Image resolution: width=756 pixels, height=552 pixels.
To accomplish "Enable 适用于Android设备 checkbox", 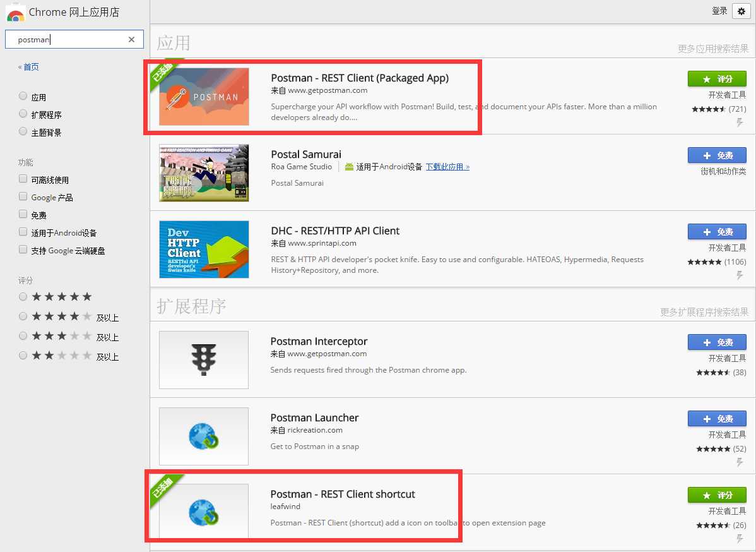I will pyautogui.click(x=23, y=232).
